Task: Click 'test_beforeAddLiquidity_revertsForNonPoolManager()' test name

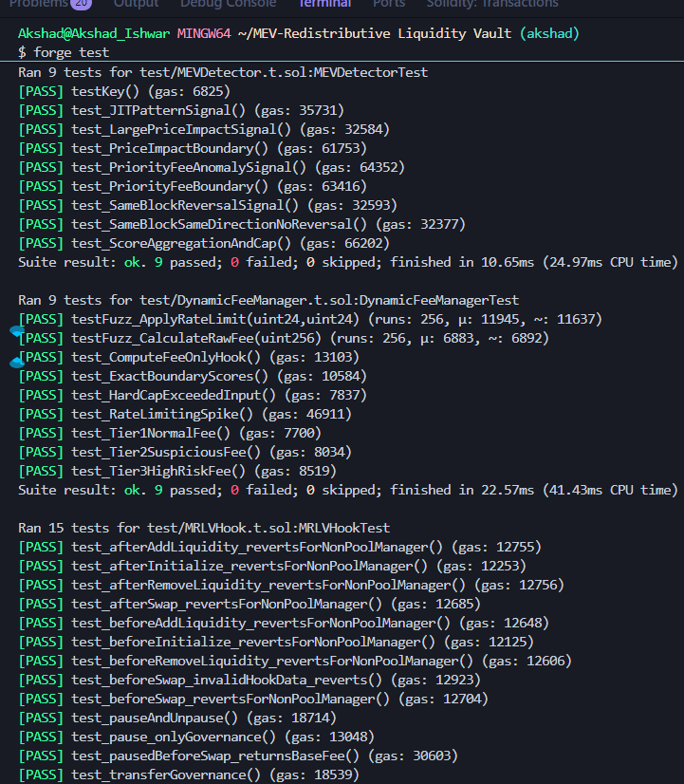Action: click(x=261, y=624)
